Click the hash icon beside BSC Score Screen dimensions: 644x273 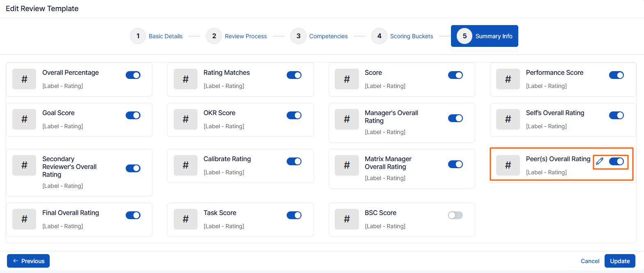[x=347, y=219]
